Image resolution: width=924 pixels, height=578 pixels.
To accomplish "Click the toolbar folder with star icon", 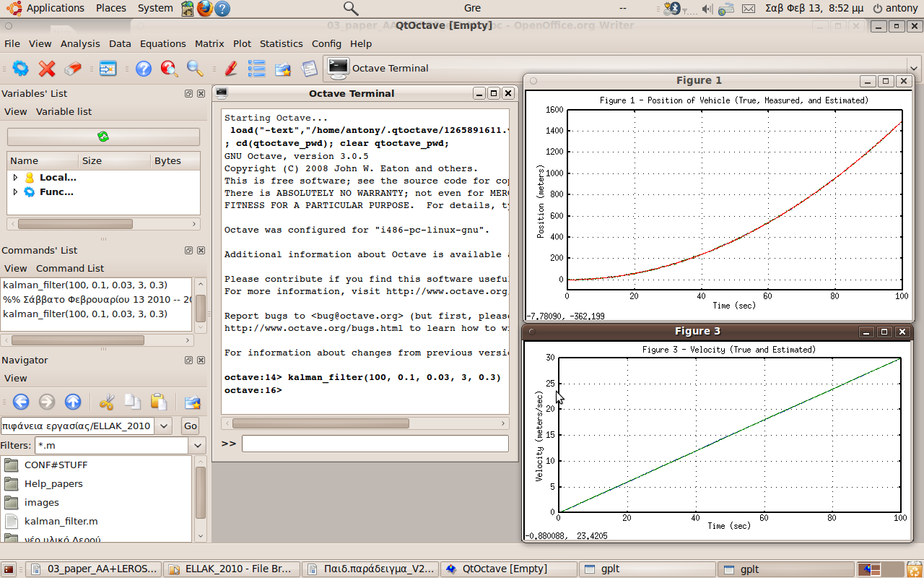I will pyautogui.click(x=282, y=69).
